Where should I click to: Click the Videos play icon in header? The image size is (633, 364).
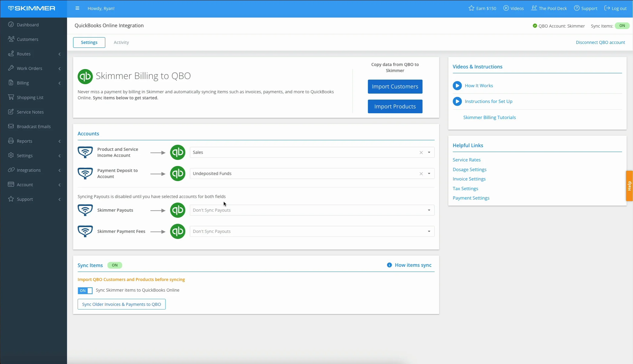(x=506, y=8)
